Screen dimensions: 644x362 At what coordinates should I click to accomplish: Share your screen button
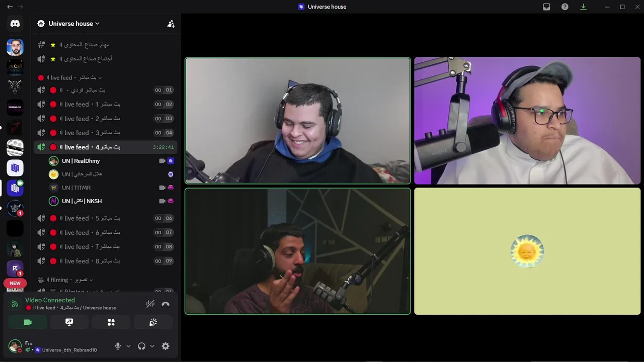coord(69,322)
